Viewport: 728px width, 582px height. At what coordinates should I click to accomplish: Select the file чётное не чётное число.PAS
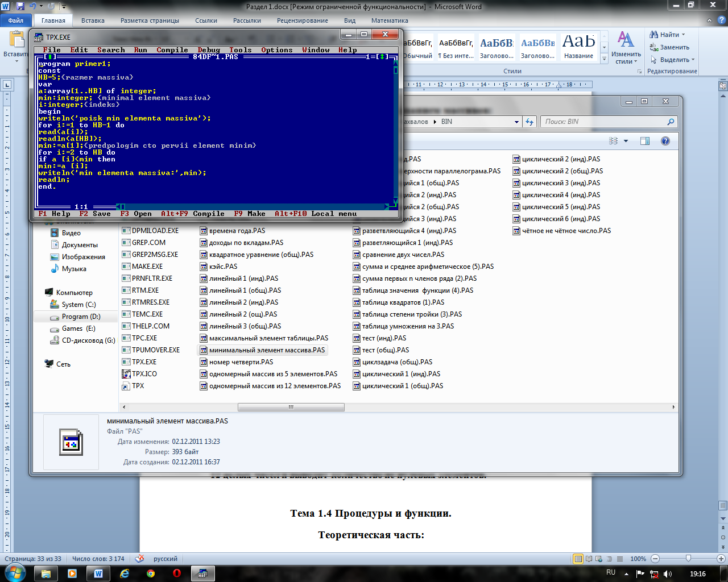[x=562, y=231]
